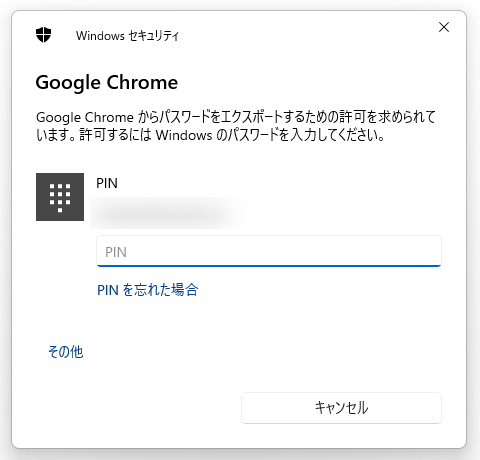Click the blue underline of the PIN box
480x460 pixels.
(x=269, y=266)
